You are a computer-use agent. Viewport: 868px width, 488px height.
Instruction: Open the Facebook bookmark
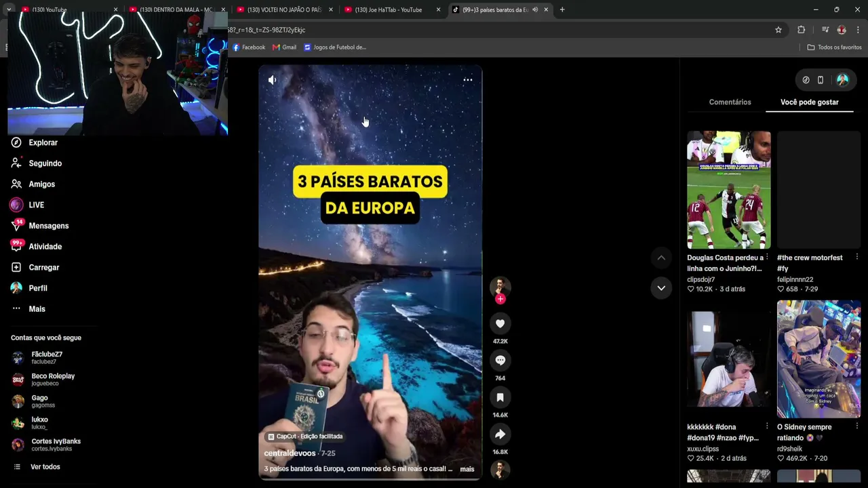point(249,47)
